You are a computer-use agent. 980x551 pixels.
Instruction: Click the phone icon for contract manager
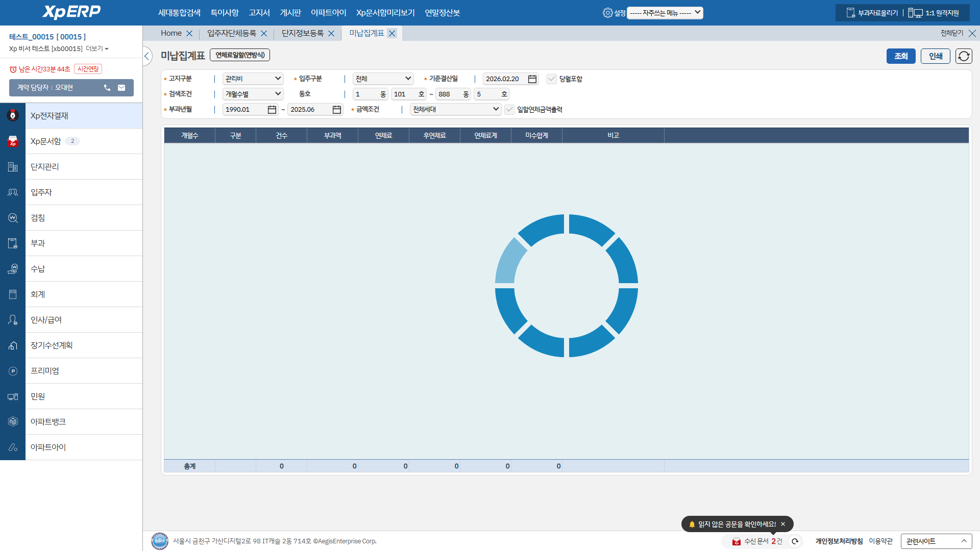coord(107,88)
